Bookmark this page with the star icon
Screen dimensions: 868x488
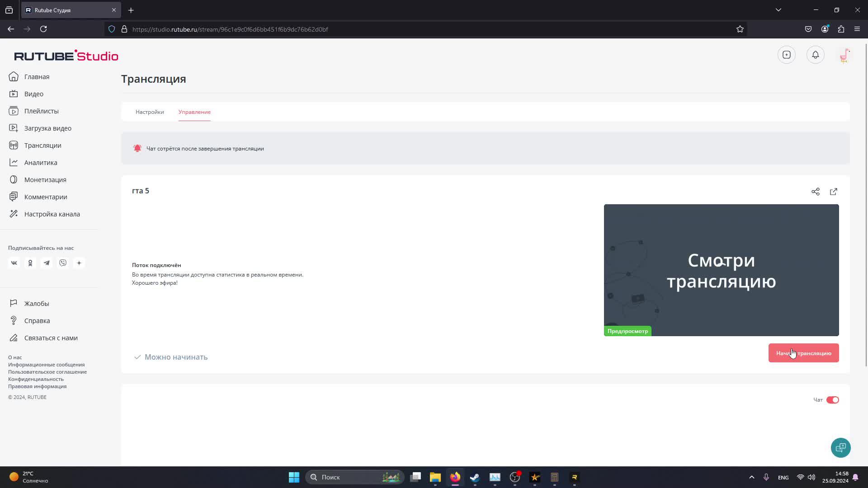coord(740,29)
